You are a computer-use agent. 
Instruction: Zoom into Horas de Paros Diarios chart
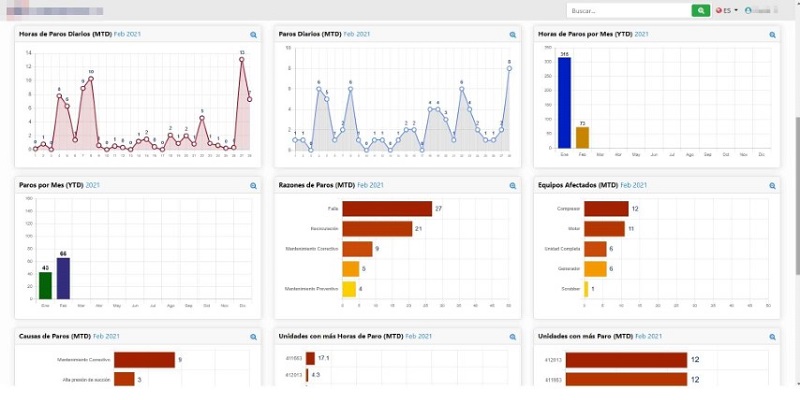point(254,34)
